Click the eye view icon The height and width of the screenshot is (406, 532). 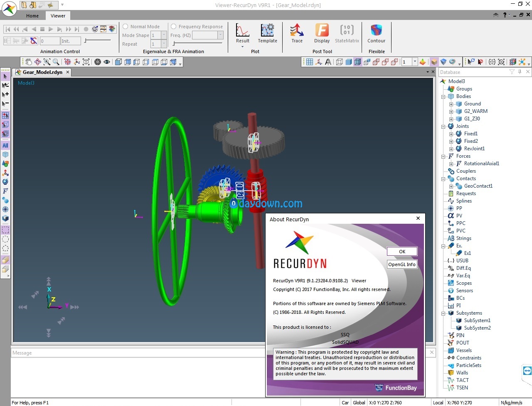107,62
